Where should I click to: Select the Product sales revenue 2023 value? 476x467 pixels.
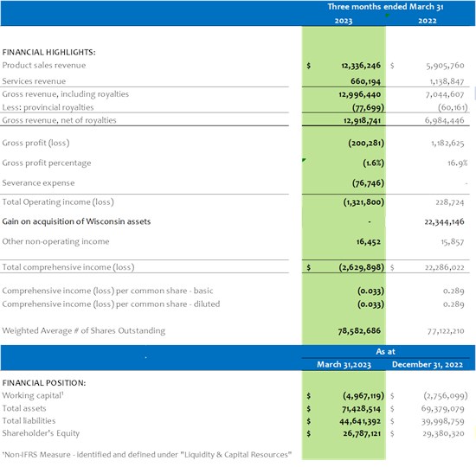tap(361, 66)
